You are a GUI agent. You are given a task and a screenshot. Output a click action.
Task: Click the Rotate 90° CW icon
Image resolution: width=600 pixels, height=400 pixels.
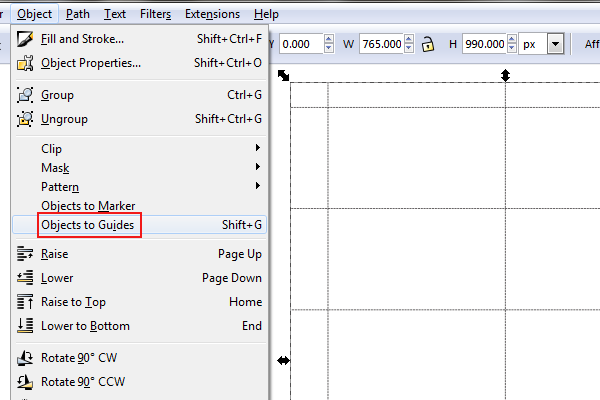pos(25,358)
